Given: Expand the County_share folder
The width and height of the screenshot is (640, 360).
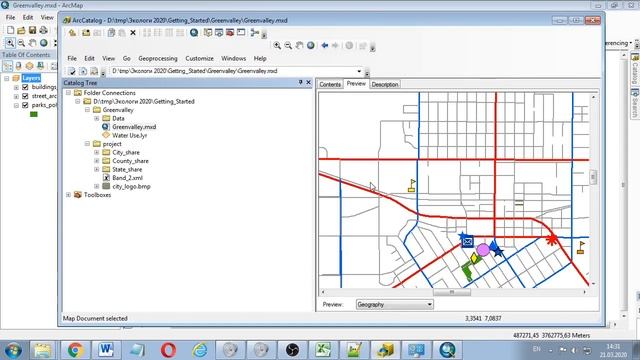Looking at the screenshot, I should pyautogui.click(x=97, y=161).
